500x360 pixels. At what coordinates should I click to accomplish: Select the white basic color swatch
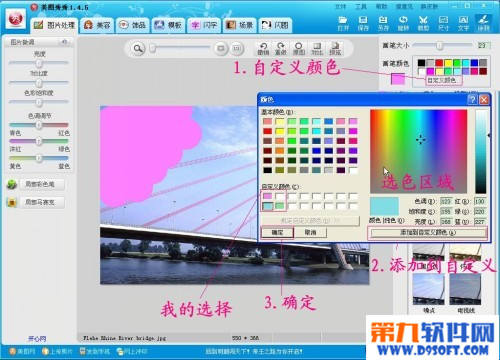point(353,170)
